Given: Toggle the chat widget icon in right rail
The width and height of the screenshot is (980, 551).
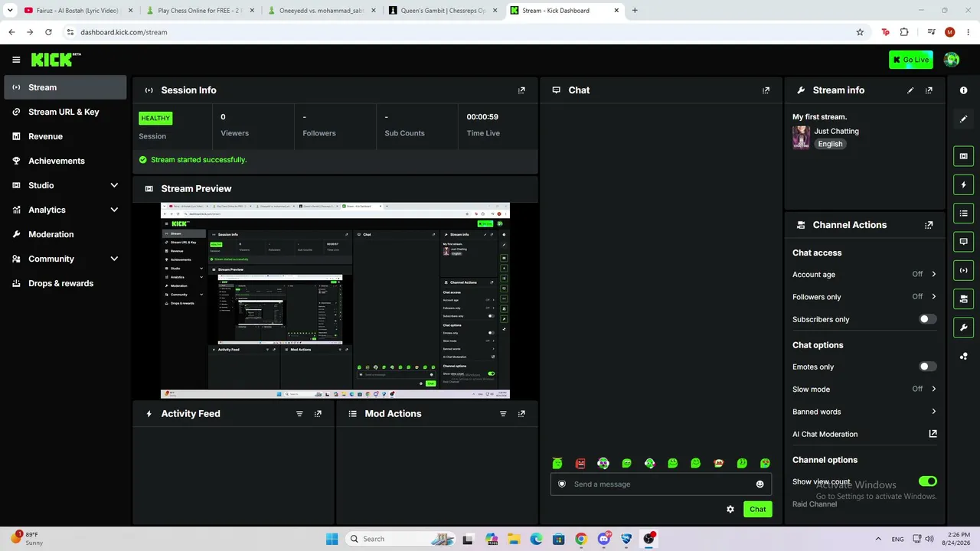Looking at the screenshot, I should point(964,242).
